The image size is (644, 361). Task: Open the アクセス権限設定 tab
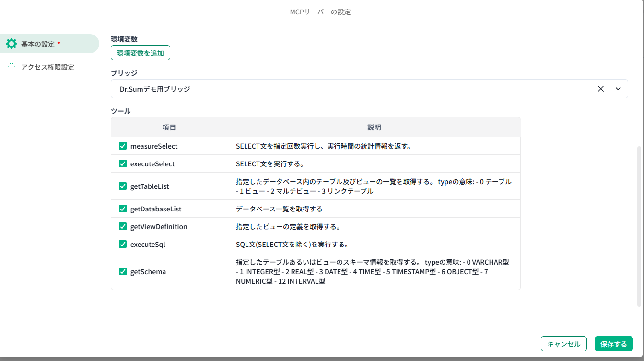[48, 67]
